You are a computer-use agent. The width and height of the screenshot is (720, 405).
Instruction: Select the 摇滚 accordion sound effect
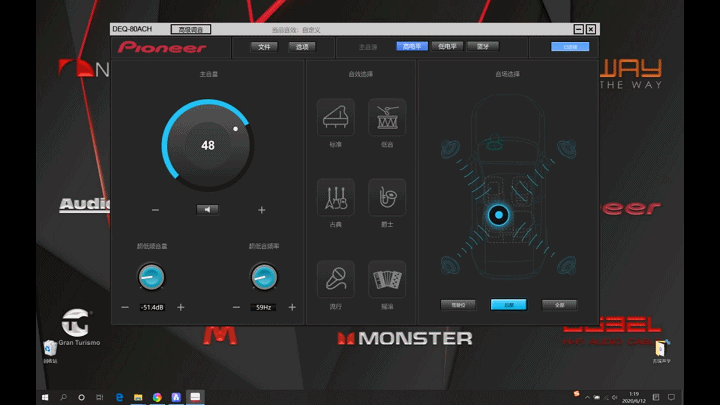click(387, 279)
